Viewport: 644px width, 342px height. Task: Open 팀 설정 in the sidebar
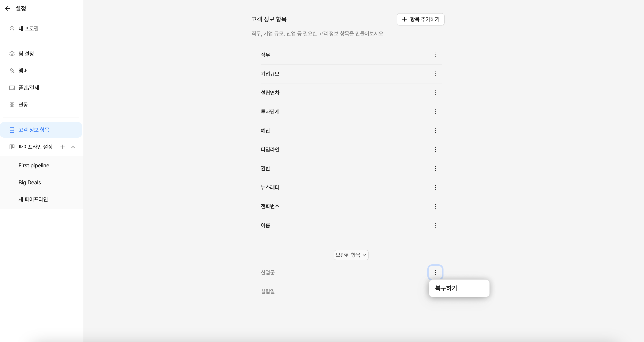(26, 54)
